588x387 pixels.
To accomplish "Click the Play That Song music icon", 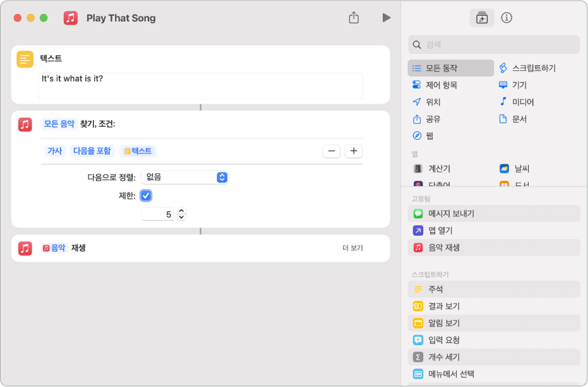I will [x=71, y=18].
